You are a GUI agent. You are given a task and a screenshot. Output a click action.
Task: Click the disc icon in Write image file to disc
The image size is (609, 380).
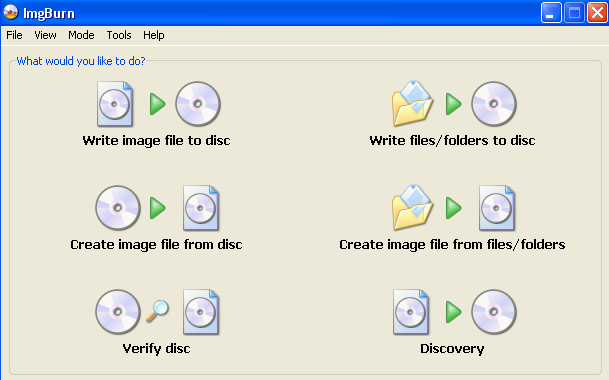[x=198, y=104]
